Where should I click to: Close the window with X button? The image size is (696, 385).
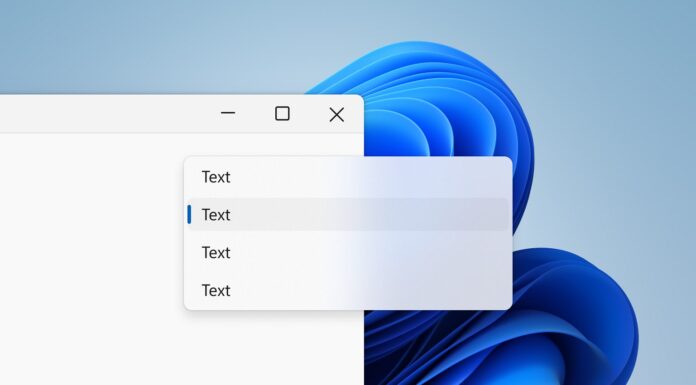pyautogui.click(x=336, y=115)
